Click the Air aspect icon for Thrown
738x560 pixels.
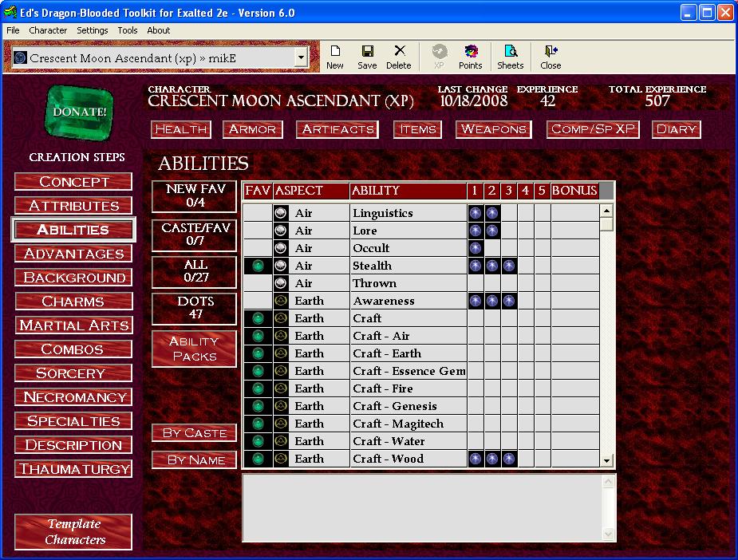pyautogui.click(x=281, y=283)
